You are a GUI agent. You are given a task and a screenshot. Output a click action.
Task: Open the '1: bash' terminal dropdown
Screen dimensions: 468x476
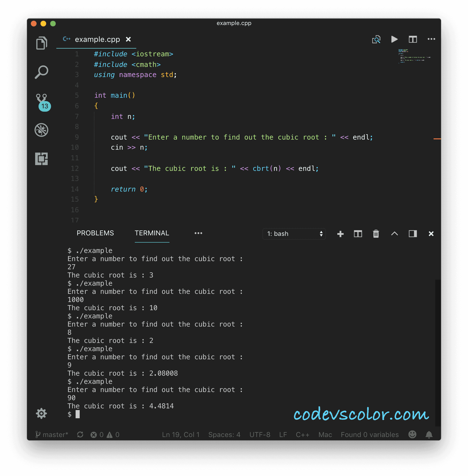coord(294,234)
